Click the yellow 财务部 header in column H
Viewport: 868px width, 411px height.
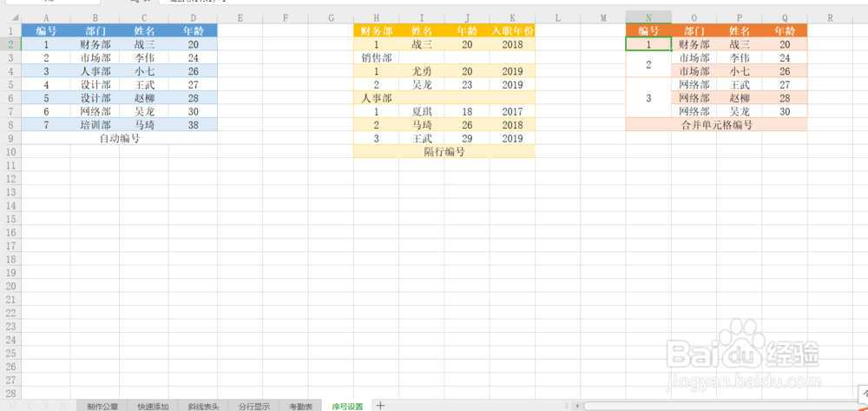point(376,31)
